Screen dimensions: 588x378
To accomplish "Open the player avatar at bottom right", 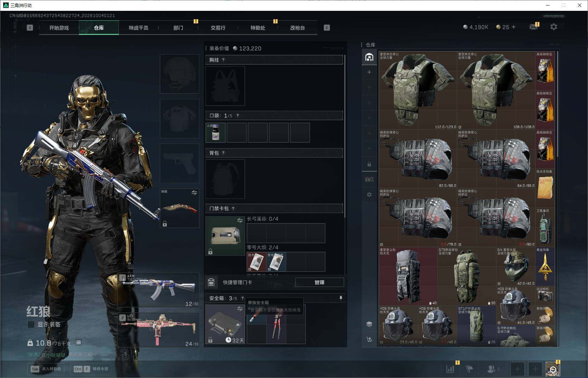I will 553,369.
